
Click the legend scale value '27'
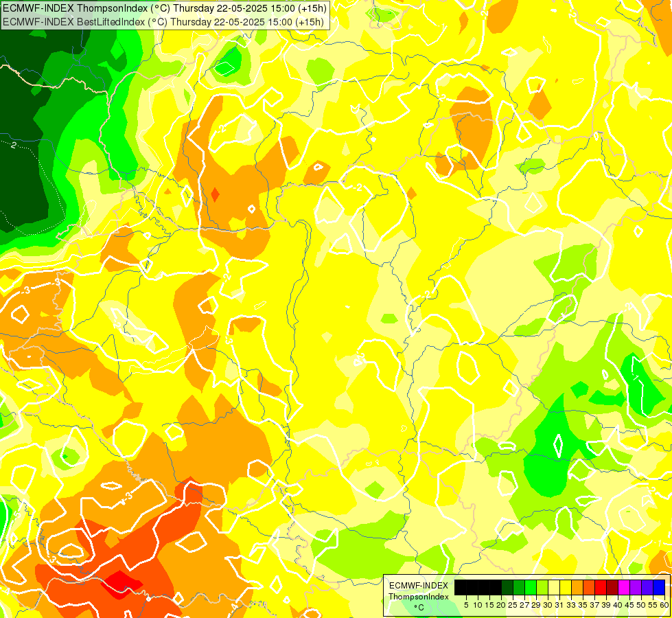point(524,605)
